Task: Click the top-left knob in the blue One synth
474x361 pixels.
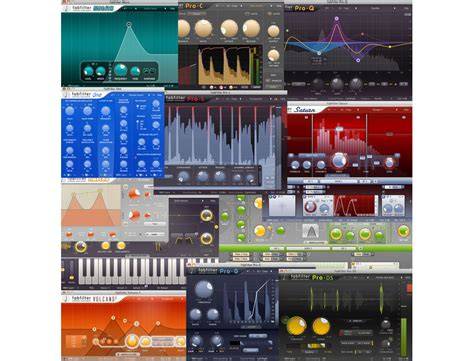Action: (70, 111)
